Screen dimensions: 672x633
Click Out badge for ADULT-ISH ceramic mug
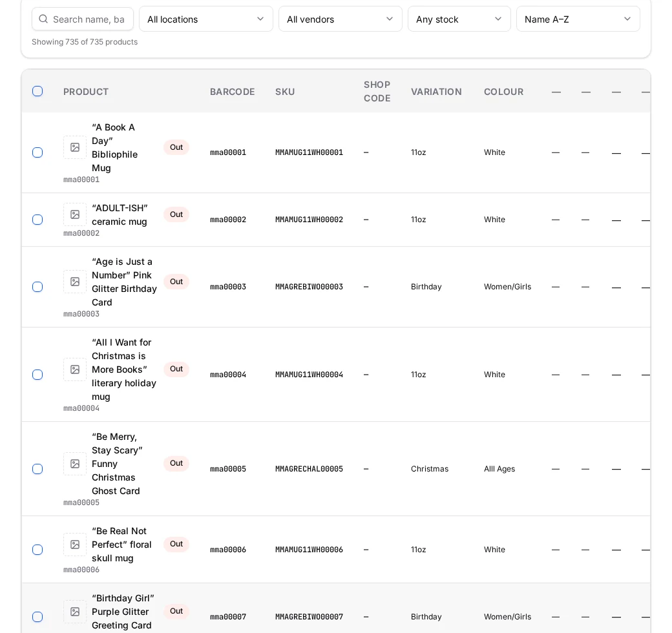pyautogui.click(x=176, y=214)
